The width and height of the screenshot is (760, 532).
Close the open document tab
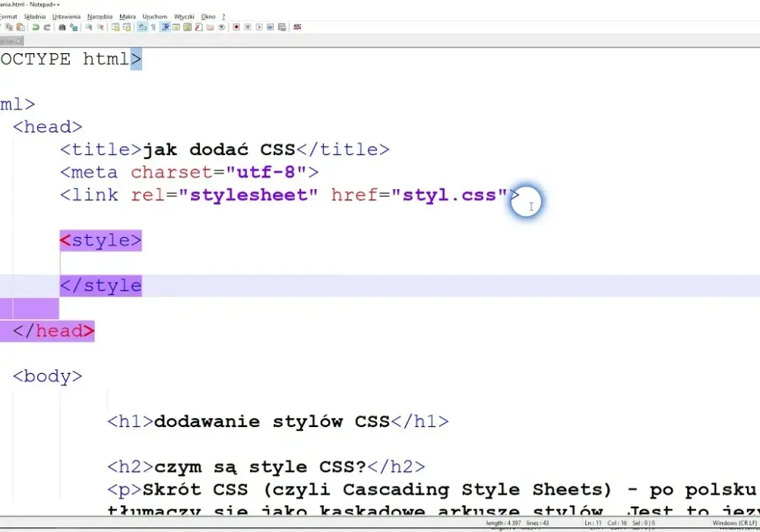click(x=18, y=41)
